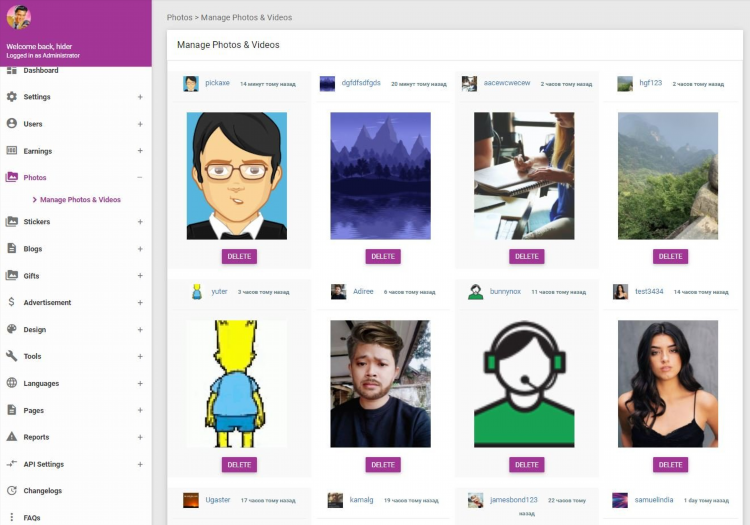Open Ugaster username link
Screen dimensions: 750x525
click(x=218, y=500)
